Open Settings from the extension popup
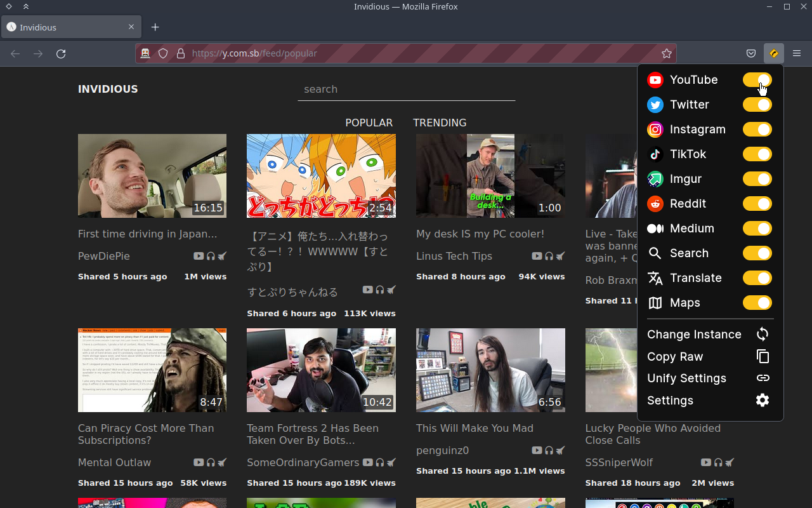812x508 pixels. [x=710, y=400]
